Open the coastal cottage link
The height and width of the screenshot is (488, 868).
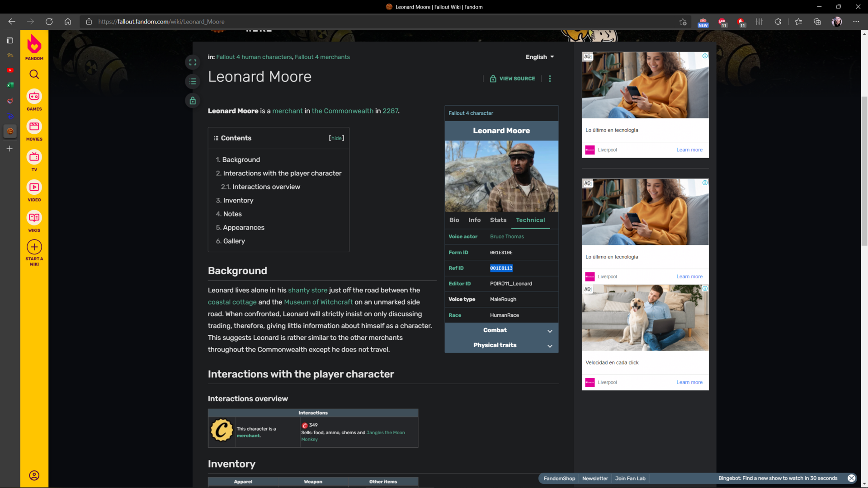232,302
